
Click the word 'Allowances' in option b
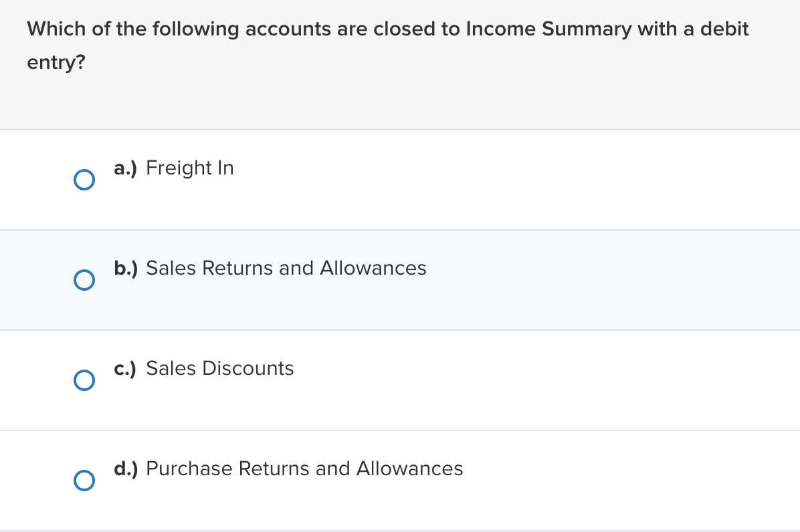tap(373, 268)
